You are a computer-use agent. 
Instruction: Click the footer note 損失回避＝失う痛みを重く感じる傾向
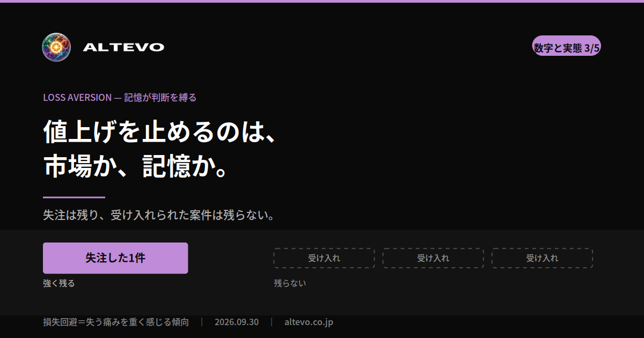click(x=116, y=322)
